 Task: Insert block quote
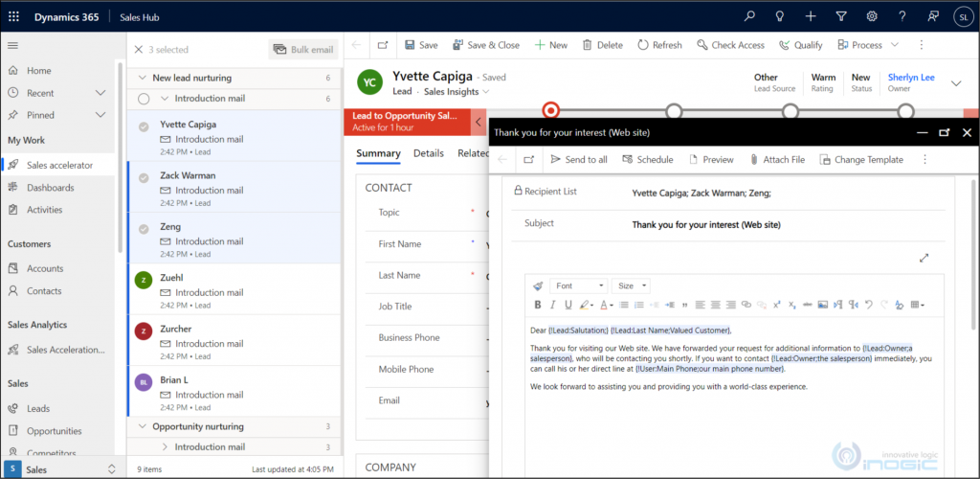click(x=685, y=306)
